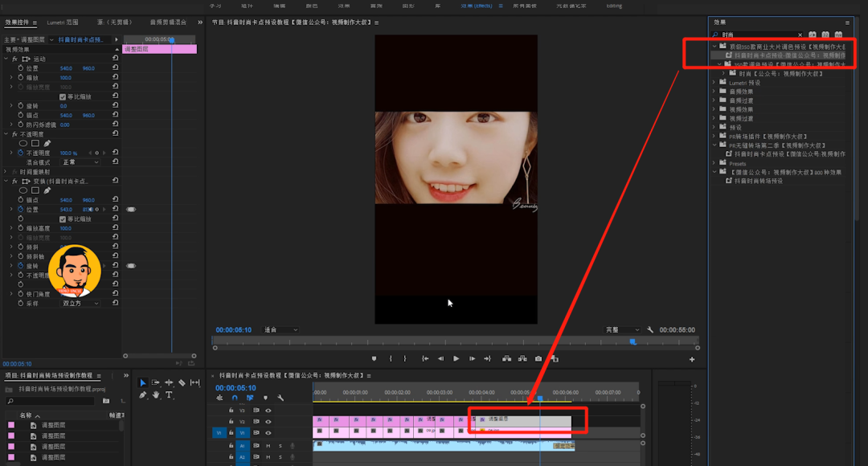Step forward one frame

(x=473, y=358)
